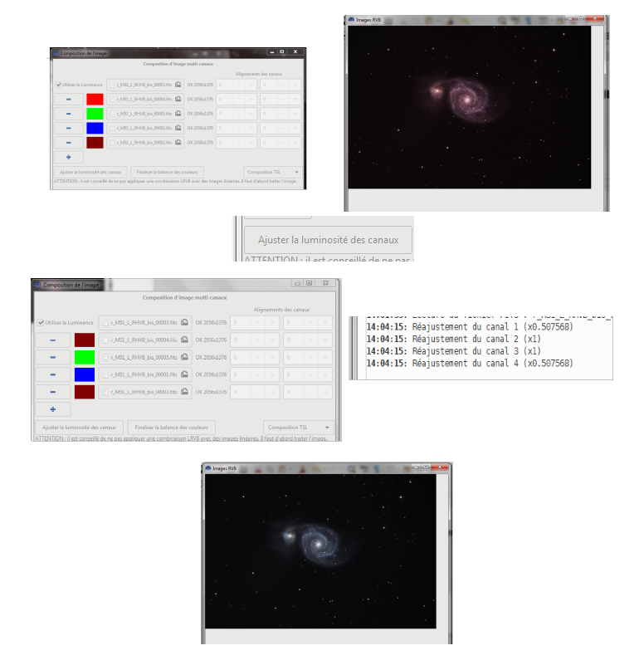Open folder icon for 00003.fits in upper Composition dialog
The height and width of the screenshot is (665, 644).
click(x=178, y=85)
